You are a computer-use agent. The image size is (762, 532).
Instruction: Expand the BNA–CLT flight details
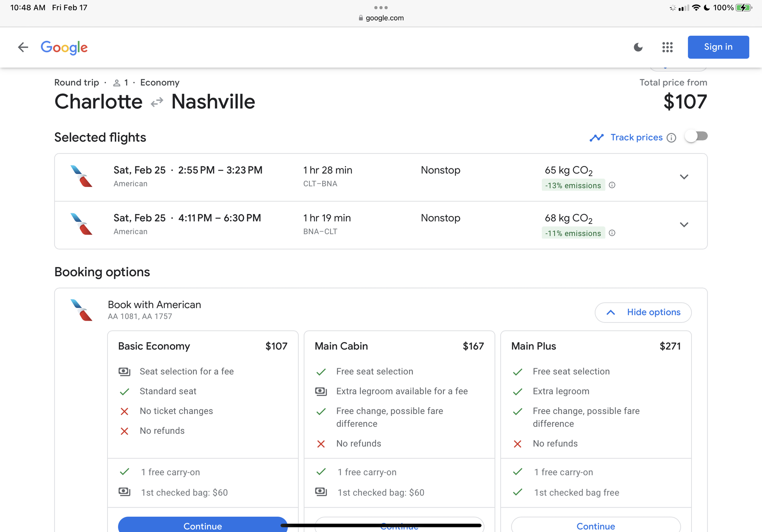tap(684, 225)
